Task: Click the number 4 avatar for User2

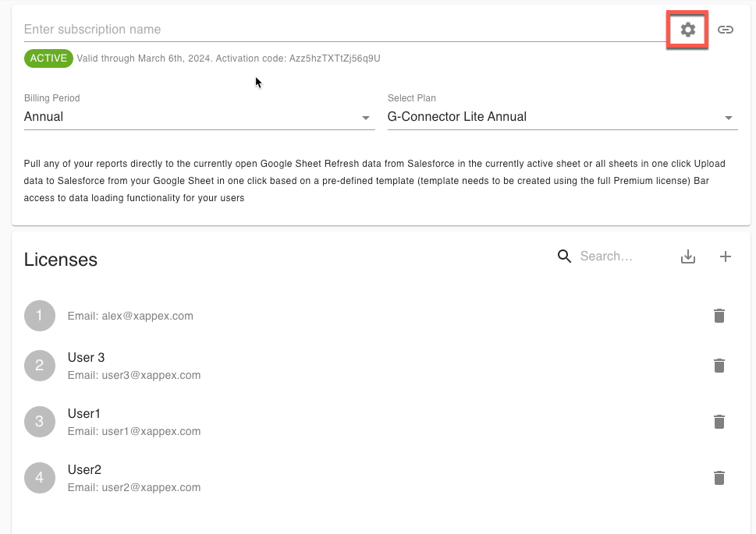Action: [x=40, y=478]
